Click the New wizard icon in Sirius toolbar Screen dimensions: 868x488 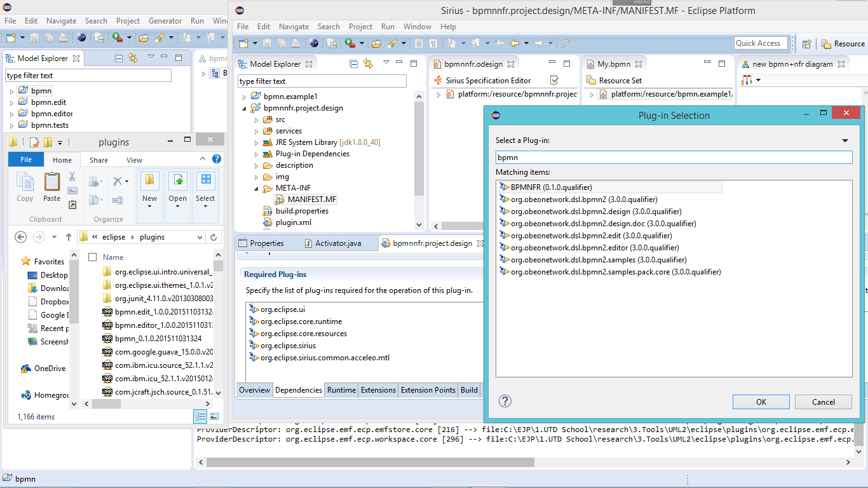(x=243, y=43)
